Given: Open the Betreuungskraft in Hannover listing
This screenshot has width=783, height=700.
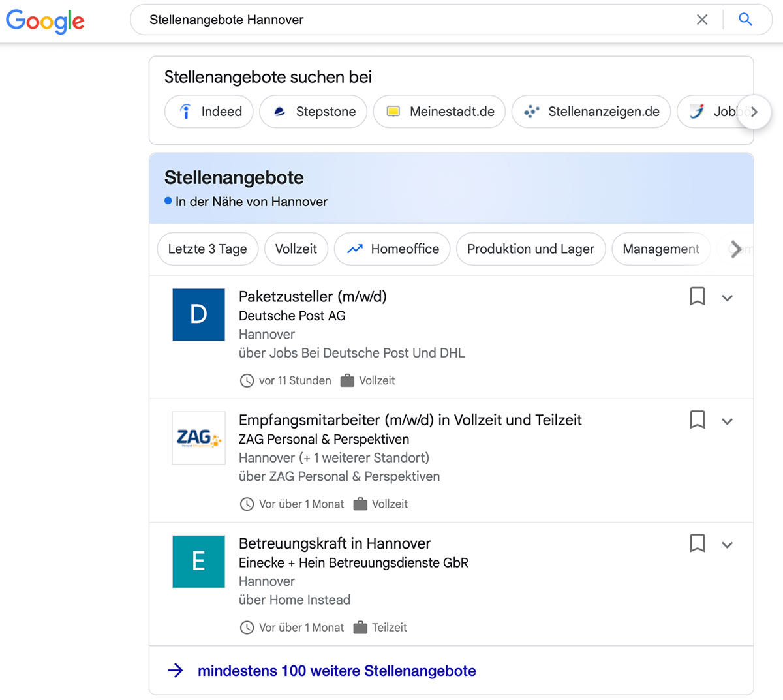Looking at the screenshot, I should (x=335, y=543).
